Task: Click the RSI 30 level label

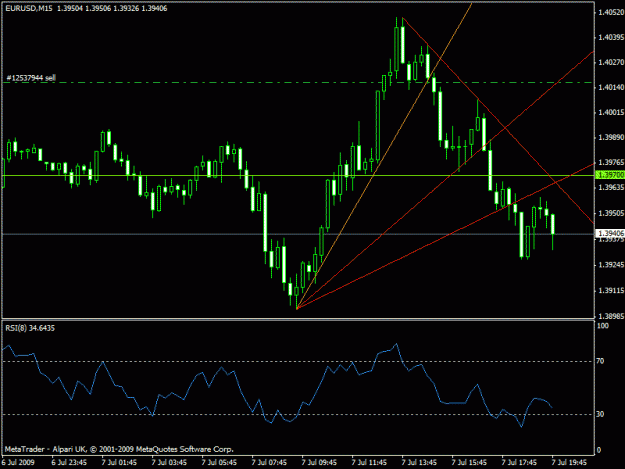Action: [x=601, y=414]
